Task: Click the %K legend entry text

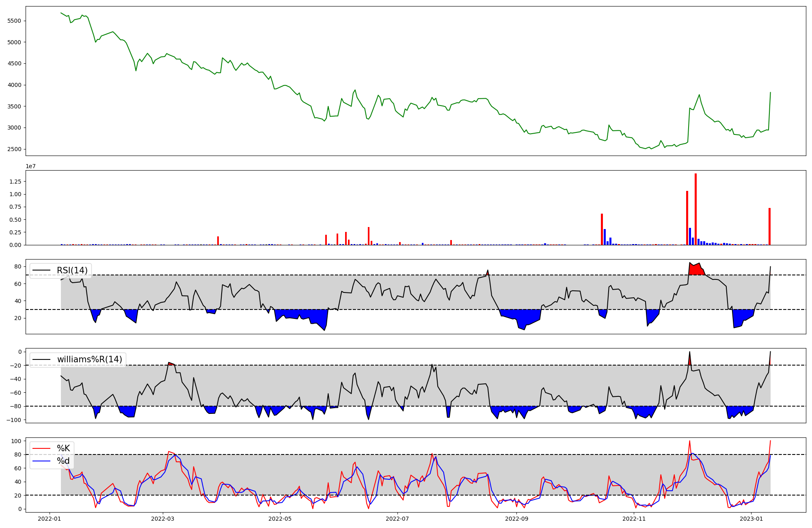Action: (x=63, y=448)
